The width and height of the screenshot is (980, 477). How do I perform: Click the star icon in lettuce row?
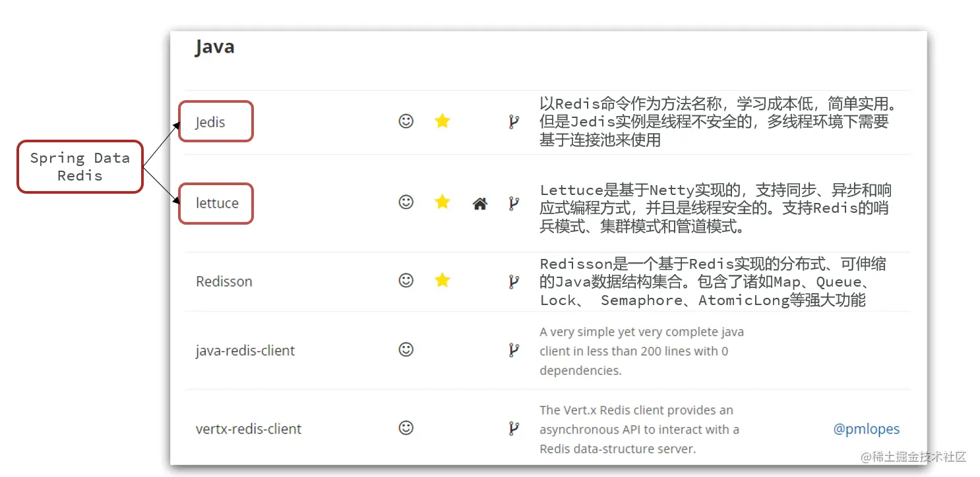tap(443, 202)
